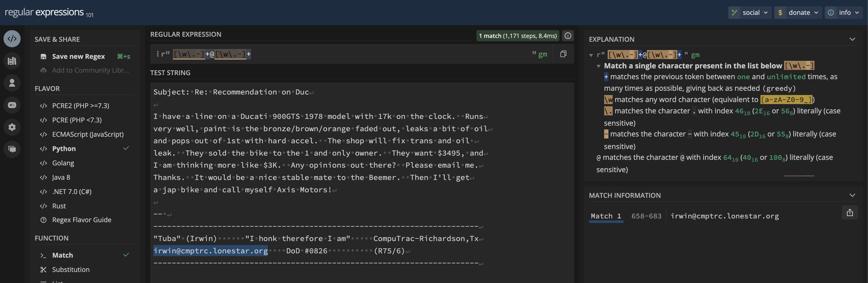The width and height of the screenshot is (868, 283).
Task: Switch function to Substitution
Action: click(71, 269)
